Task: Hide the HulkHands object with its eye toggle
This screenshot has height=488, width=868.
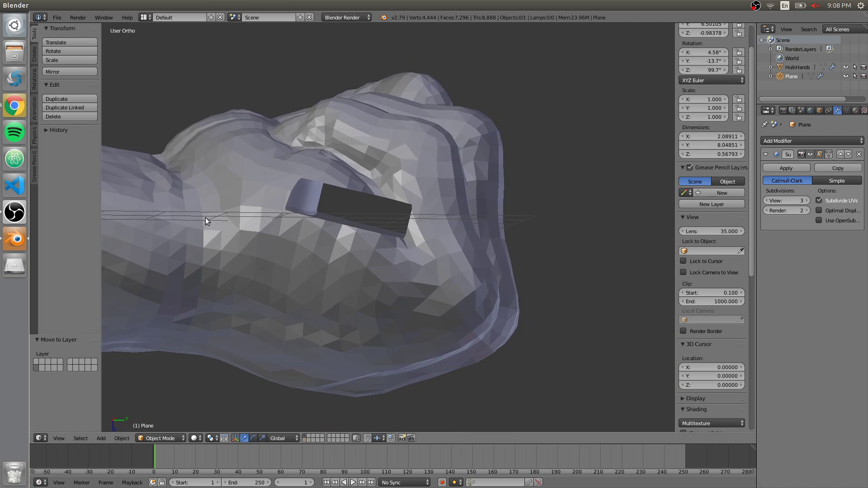Action: (x=846, y=67)
